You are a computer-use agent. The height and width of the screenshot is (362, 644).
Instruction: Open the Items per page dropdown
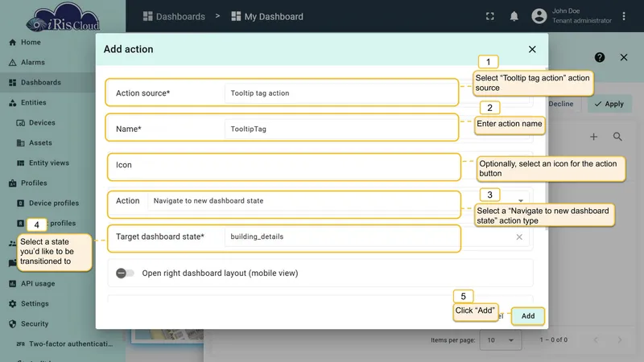tap(501, 339)
